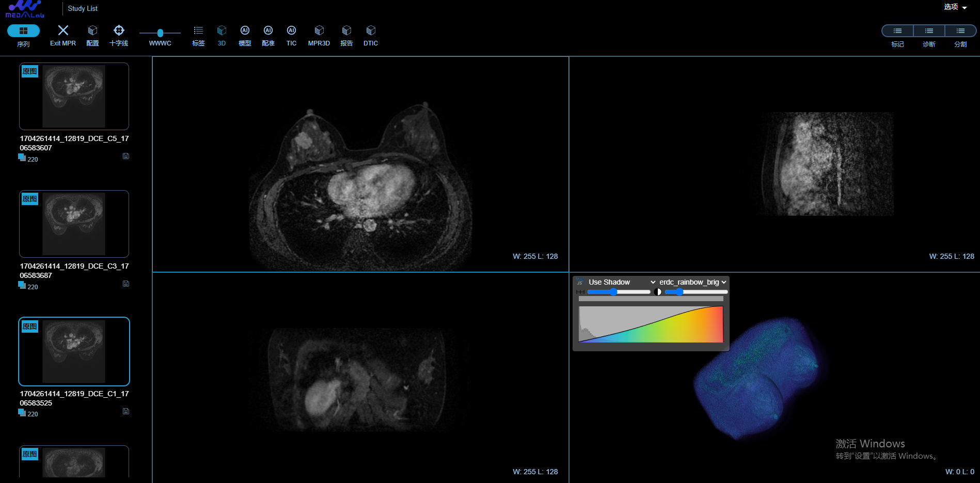Image resolution: width=980 pixels, height=483 pixels.
Task: Switch to MPR3D mode icon
Action: 319,30
